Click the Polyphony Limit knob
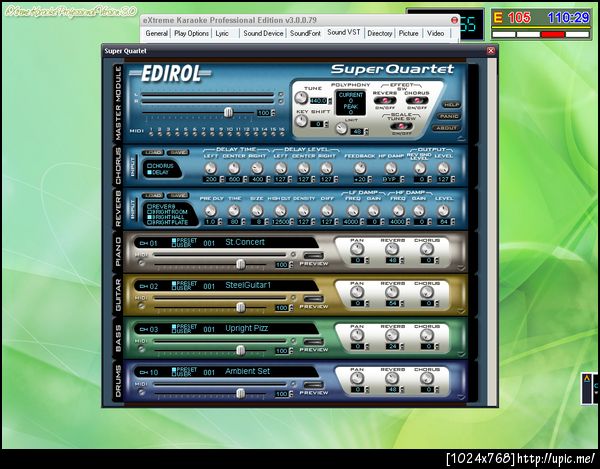Image resolution: width=600 pixels, height=469 pixels. (341, 128)
